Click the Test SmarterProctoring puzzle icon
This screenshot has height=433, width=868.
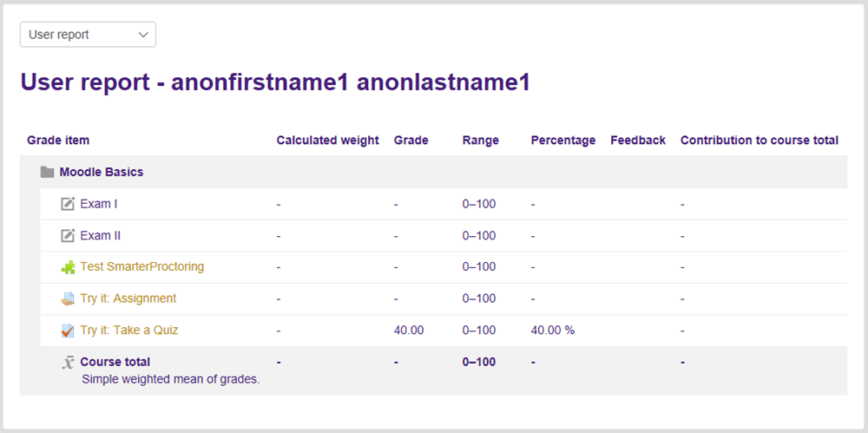point(68,267)
